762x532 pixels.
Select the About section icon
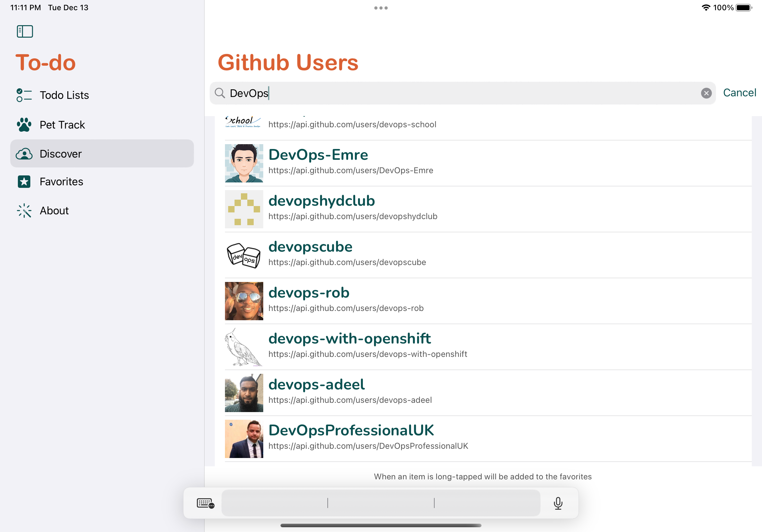tap(24, 210)
